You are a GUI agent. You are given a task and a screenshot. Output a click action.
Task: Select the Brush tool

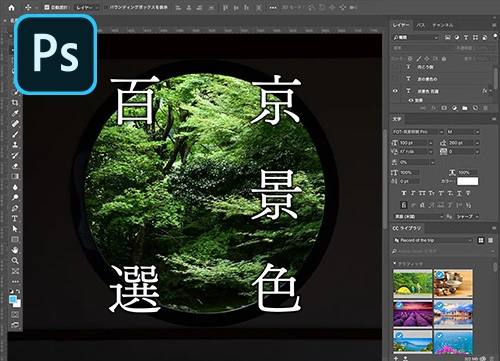tap(15, 134)
